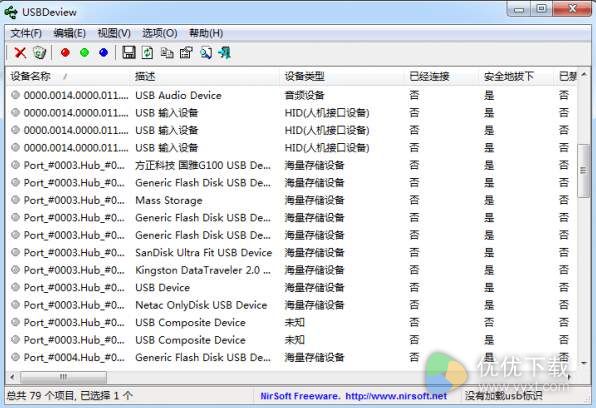This screenshot has height=408, width=596.
Task: Click the USBDeview title bar app icon
Action: (x=11, y=12)
